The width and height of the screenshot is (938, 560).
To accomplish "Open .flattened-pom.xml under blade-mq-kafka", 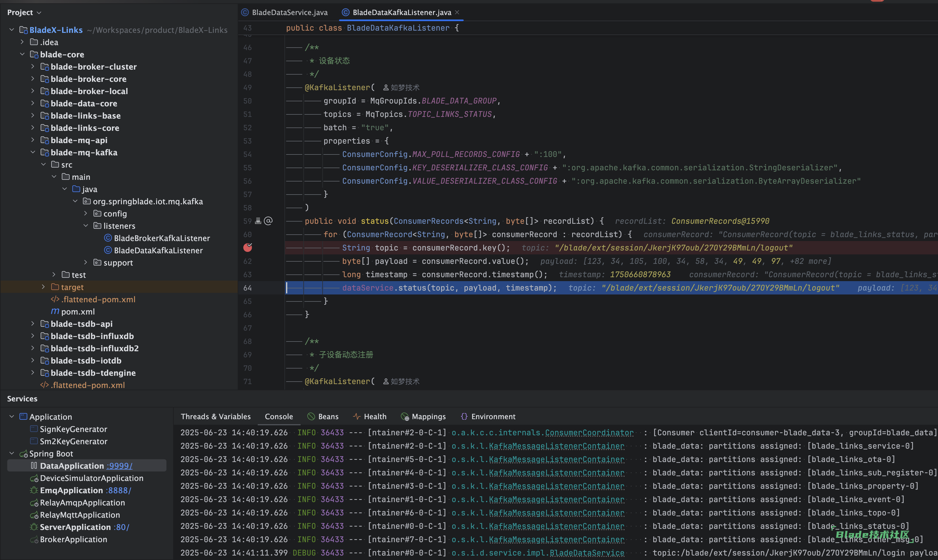I will click(93, 299).
